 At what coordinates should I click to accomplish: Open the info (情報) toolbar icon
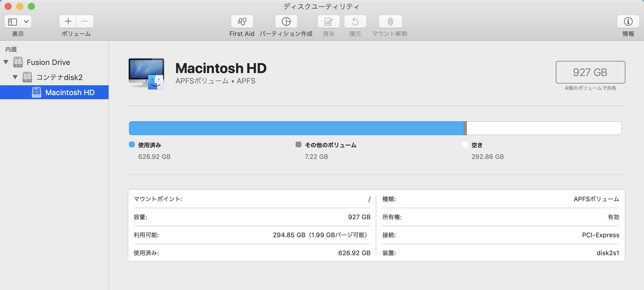[x=628, y=21]
